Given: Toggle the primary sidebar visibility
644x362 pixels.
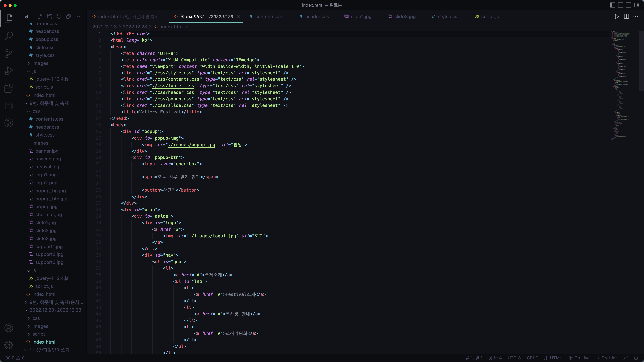Looking at the screenshot, I should pyautogui.click(x=613, y=5).
